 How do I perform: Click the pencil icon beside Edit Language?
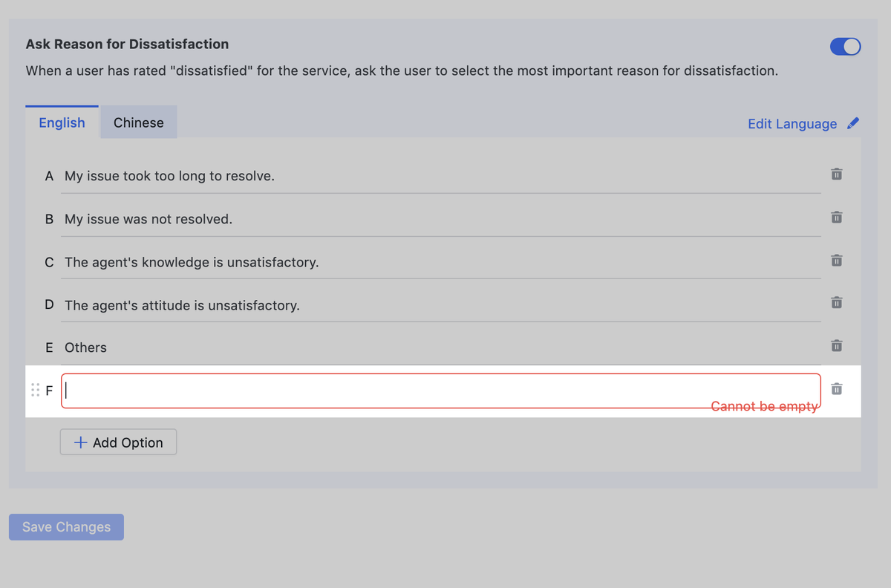point(853,123)
